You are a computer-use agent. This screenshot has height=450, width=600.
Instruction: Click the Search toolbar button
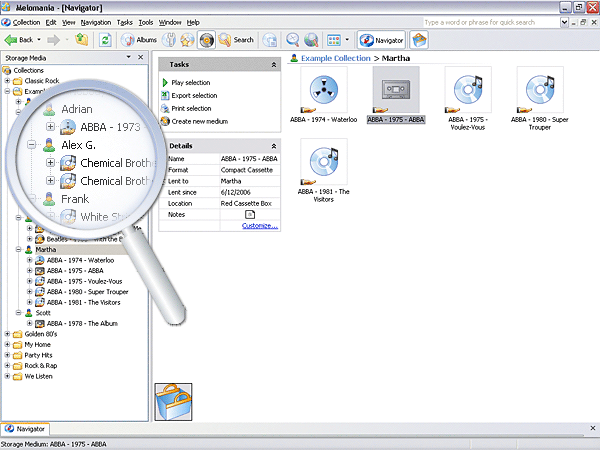[236, 40]
